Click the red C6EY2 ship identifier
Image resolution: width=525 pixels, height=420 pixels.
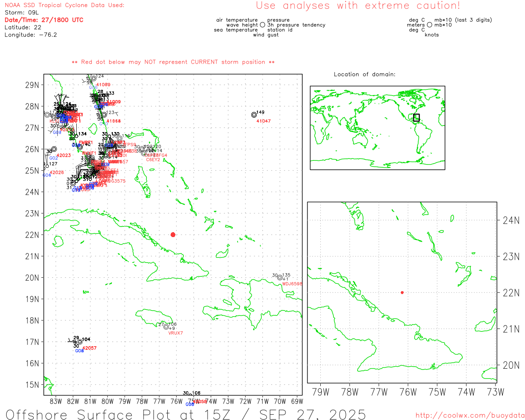tap(153, 160)
